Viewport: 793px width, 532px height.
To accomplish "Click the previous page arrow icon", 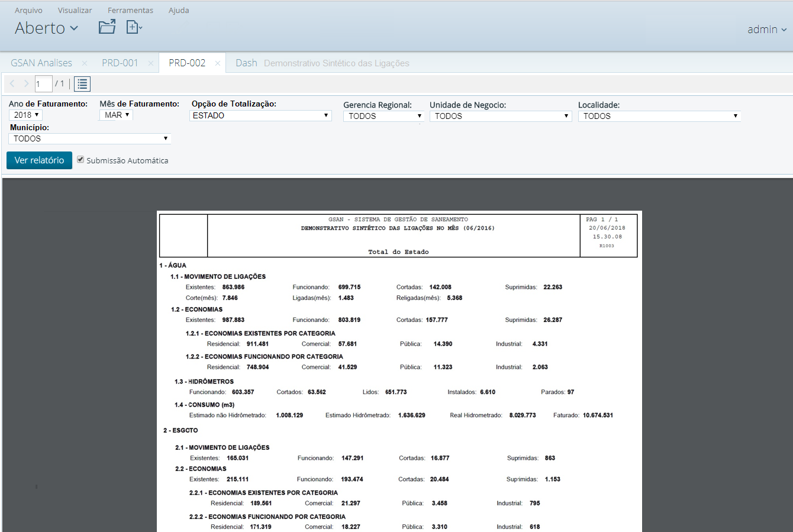I will pyautogui.click(x=12, y=83).
